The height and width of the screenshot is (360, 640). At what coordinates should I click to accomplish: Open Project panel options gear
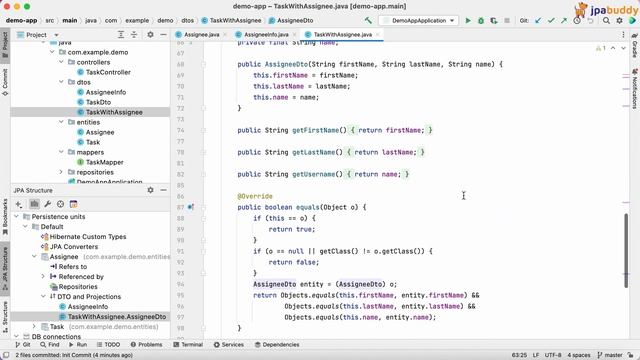(150, 35)
